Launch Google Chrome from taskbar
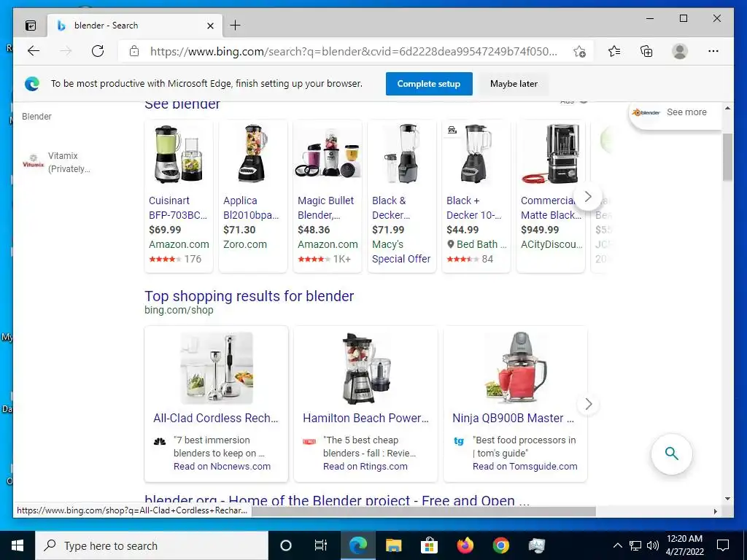Viewport: 747px width, 560px height. 500,545
